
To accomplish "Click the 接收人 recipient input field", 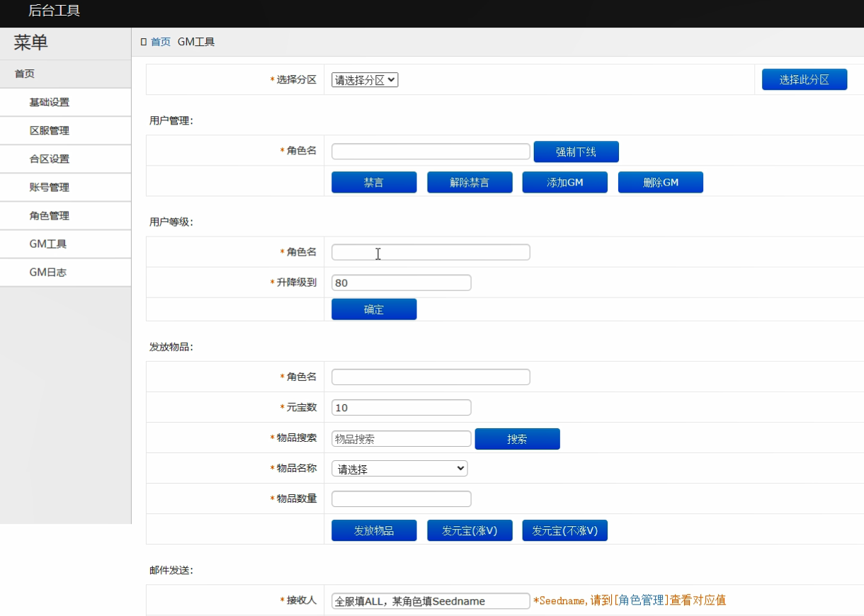I will [431, 600].
